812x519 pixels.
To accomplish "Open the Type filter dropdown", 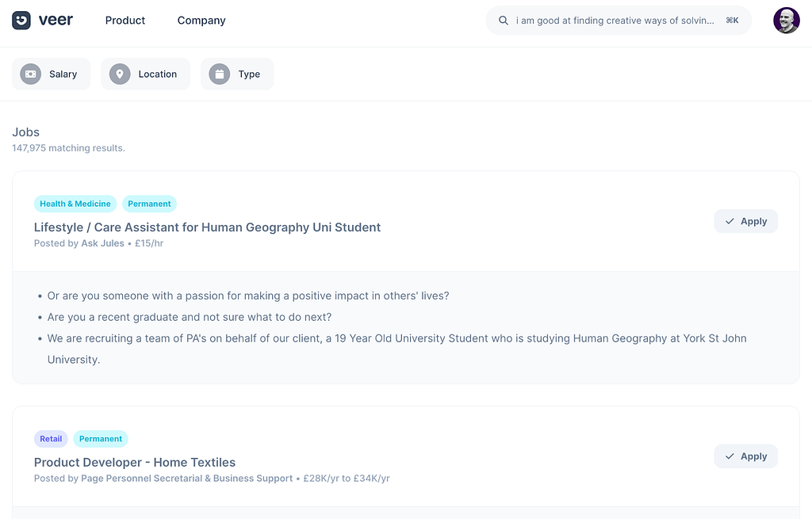I will tap(237, 74).
